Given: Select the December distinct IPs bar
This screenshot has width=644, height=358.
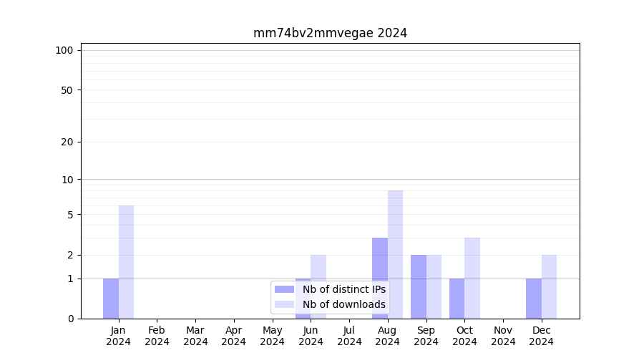Looking at the screenshot, I should tap(534, 299).
